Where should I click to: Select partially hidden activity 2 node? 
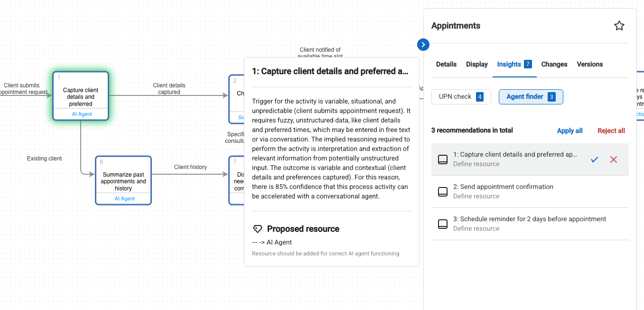tap(236, 98)
